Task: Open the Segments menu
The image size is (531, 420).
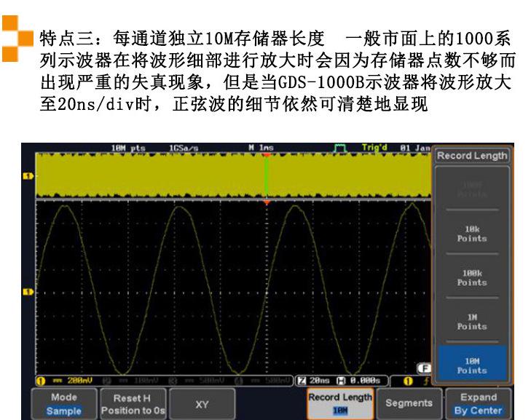Action: 409,403
